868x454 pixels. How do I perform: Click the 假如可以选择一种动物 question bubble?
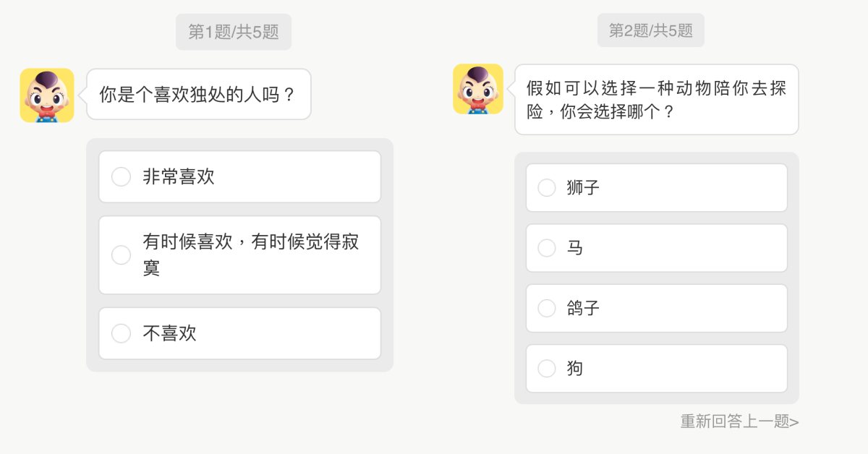pyautogui.click(x=656, y=100)
